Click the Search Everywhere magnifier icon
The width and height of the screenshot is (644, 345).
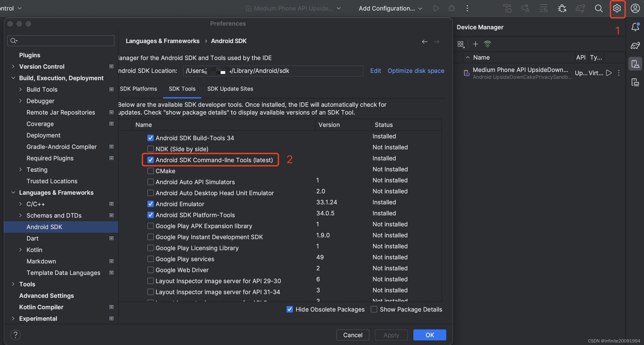coord(598,8)
